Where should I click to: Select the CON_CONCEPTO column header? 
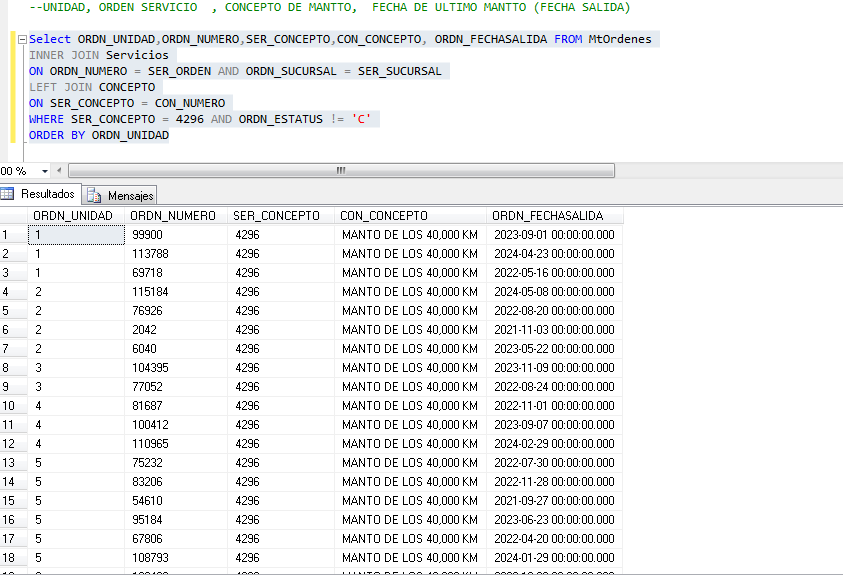[x=410, y=216]
